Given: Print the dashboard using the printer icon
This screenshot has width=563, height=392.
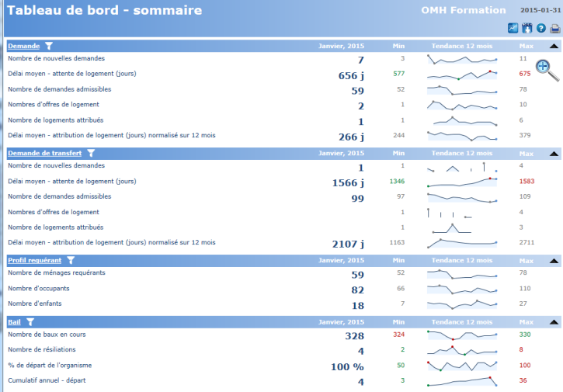Looking at the screenshot, I should click(554, 28).
